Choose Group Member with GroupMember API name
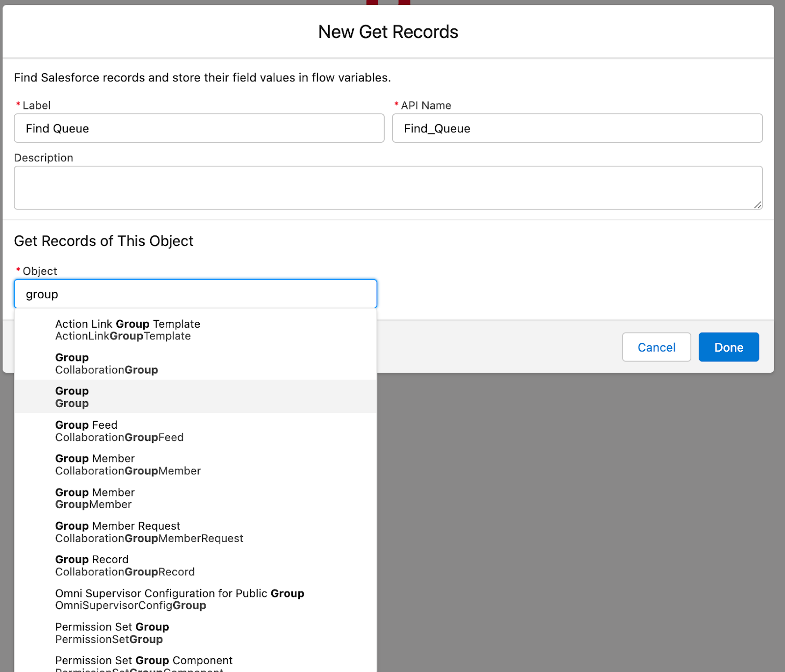 coord(195,498)
